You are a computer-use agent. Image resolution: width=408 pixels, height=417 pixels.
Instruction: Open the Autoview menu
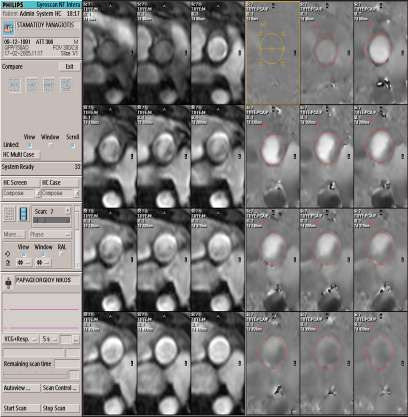click(21, 388)
